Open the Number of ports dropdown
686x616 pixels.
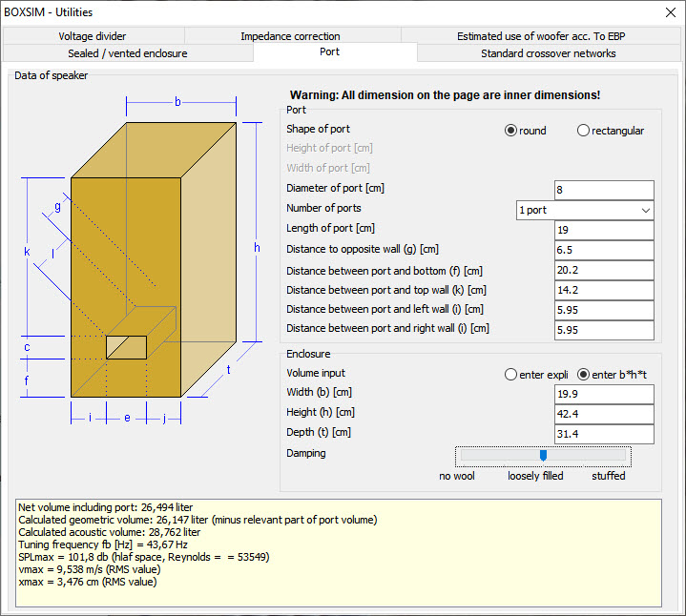point(585,210)
